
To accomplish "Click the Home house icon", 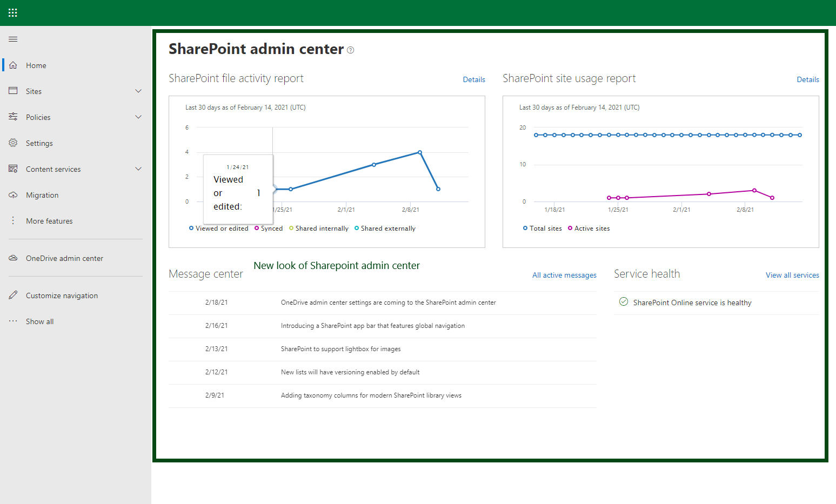I will pyautogui.click(x=13, y=65).
